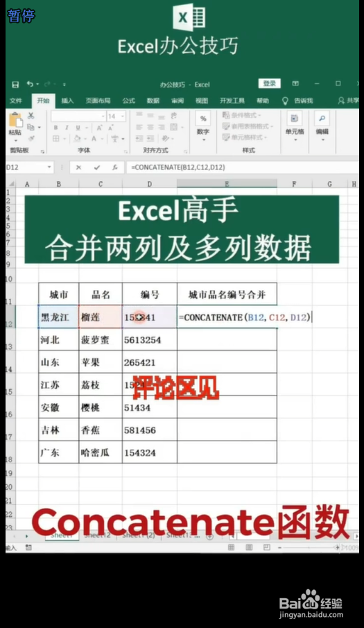364x628 pixels.
Task: Merge and center icon
Action: coord(173,128)
